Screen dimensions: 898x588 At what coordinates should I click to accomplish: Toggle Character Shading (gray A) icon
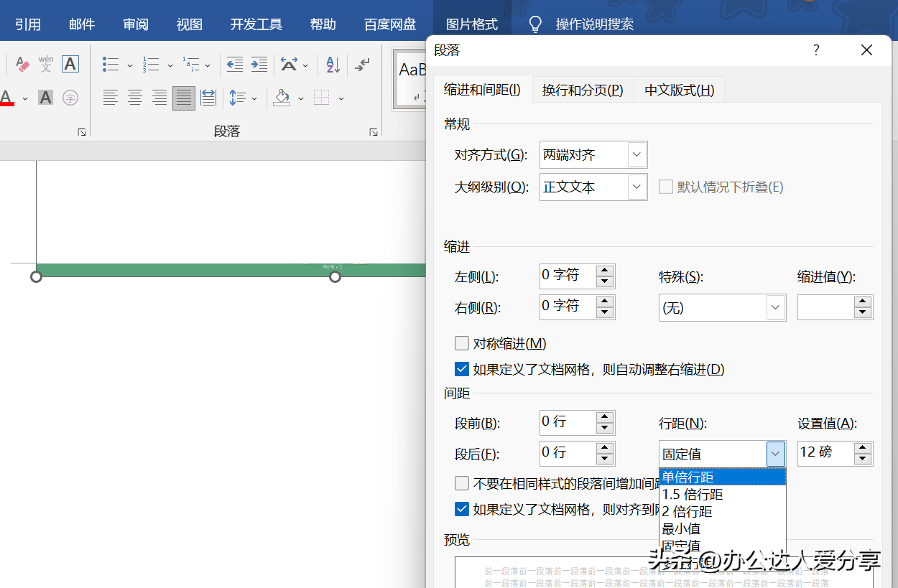(46, 98)
